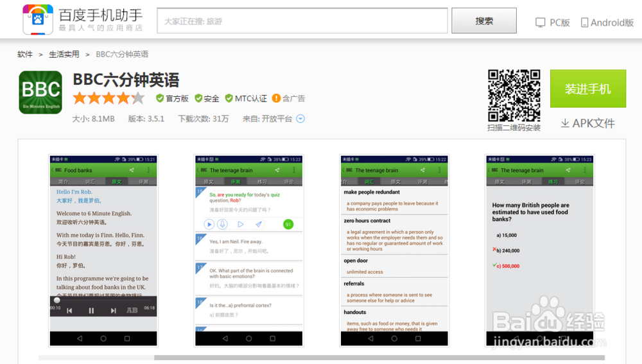Image resolution: width=642 pixels, height=364 pixels.
Task: Click three-dot menu icon in Food banks screenshot
Action: [x=149, y=170]
